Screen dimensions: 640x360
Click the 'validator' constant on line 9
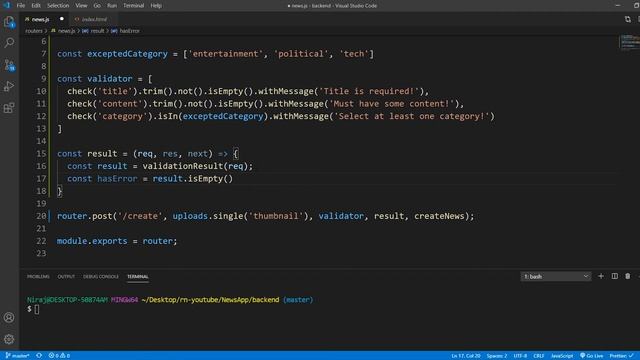point(110,79)
